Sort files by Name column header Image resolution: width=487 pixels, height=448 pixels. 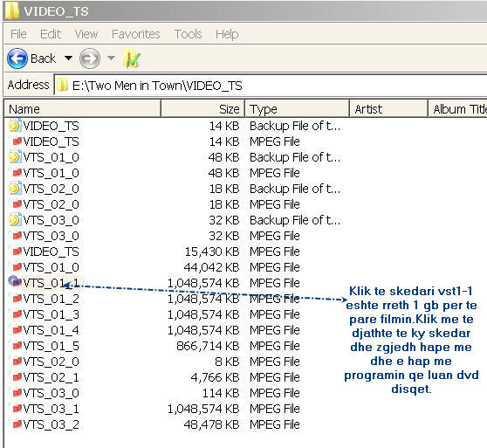pos(83,109)
